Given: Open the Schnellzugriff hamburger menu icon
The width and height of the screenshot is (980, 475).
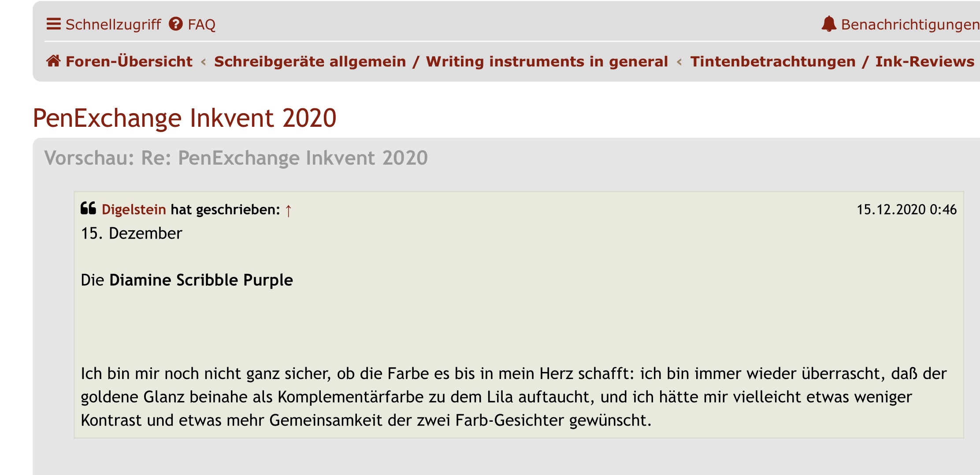Looking at the screenshot, I should pyautogui.click(x=53, y=24).
